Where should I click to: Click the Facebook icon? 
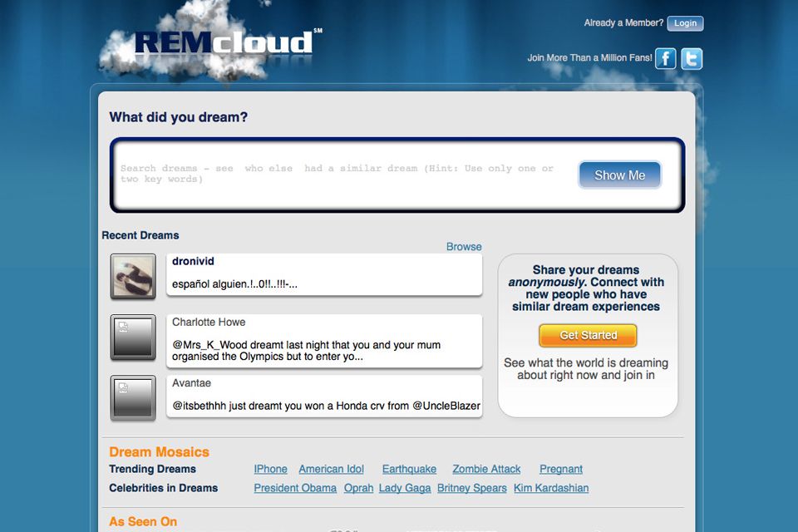[x=665, y=58]
